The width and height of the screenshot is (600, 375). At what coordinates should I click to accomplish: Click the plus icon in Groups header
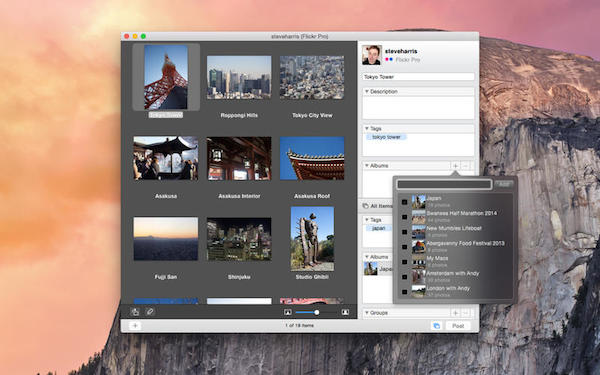(x=455, y=313)
